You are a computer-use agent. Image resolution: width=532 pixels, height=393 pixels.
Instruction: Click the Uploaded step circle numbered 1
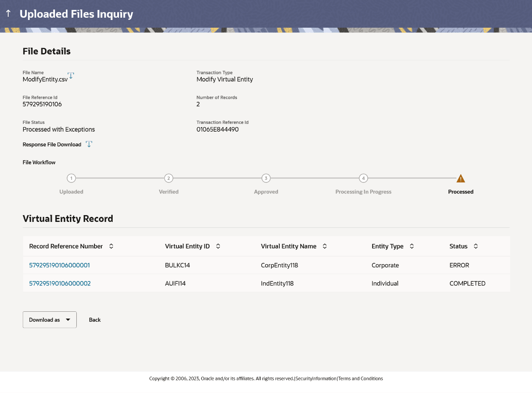(x=71, y=178)
